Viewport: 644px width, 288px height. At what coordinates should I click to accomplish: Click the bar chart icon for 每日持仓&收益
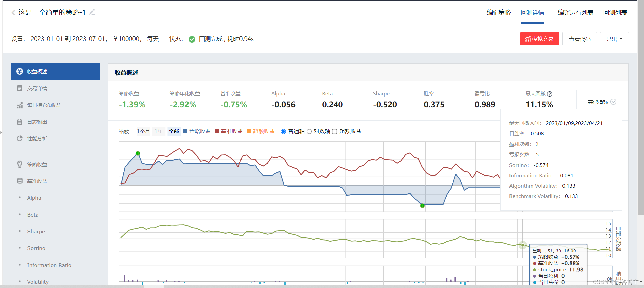(x=20, y=105)
